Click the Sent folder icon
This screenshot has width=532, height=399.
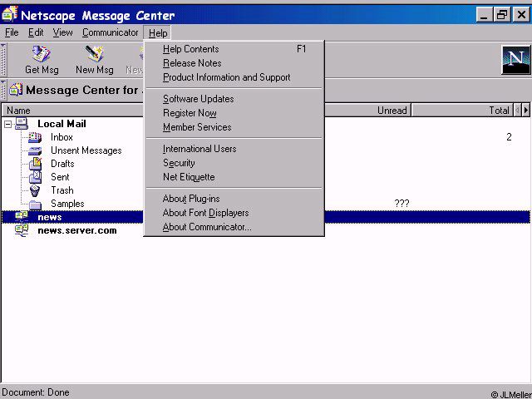click(35, 177)
